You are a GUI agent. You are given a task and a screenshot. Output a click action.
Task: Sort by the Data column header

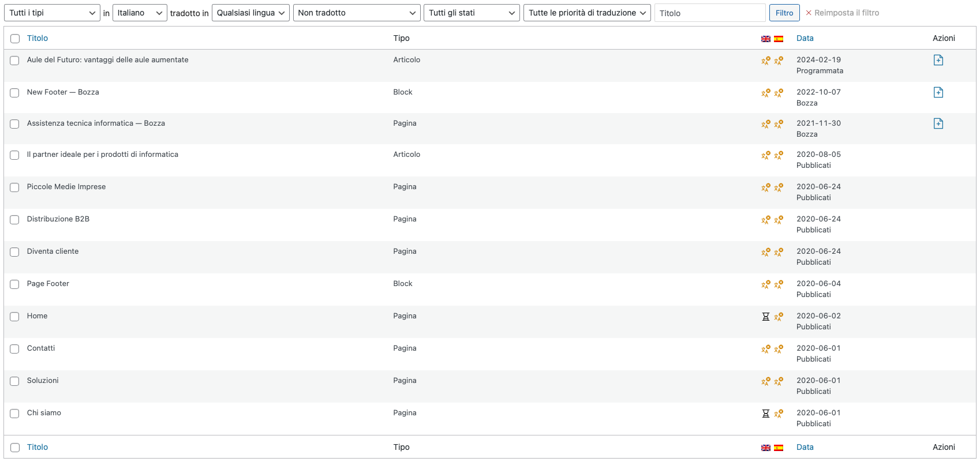click(805, 38)
